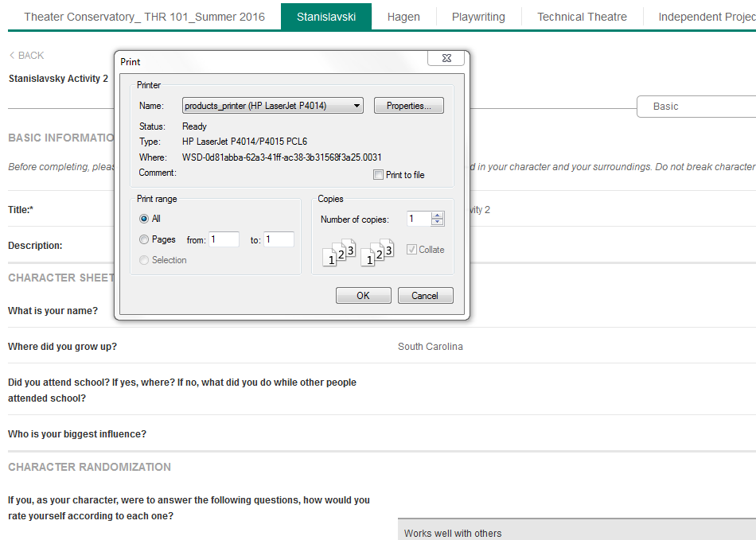Screen dimensions: 756x540
Task: Select the Pages print range option
Action: [x=144, y=239]
